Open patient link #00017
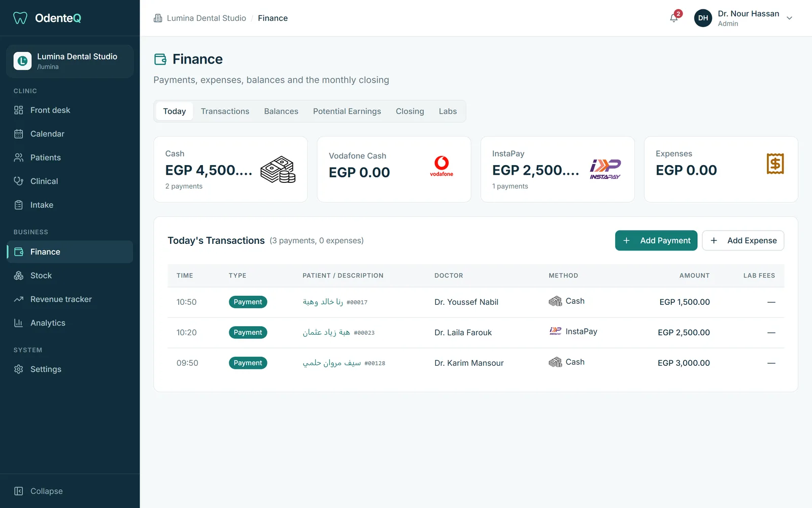This screenshot has height=508, width=812. pos(335,302)
